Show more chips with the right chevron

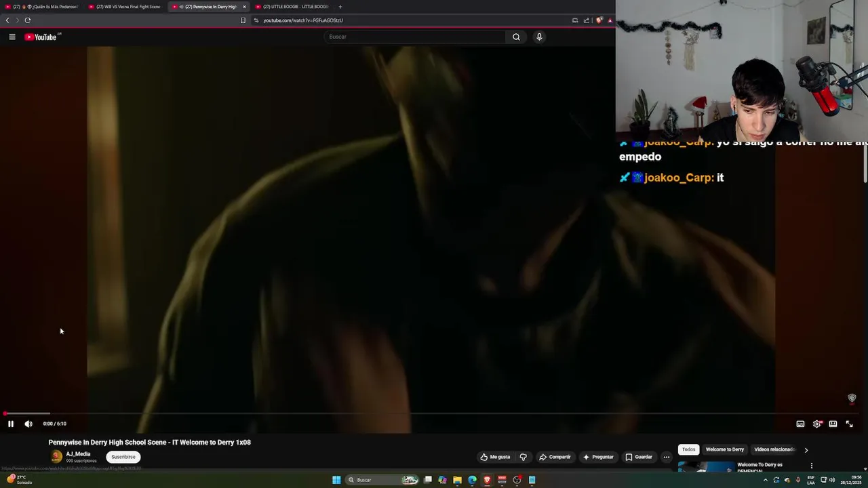[806, 449]
